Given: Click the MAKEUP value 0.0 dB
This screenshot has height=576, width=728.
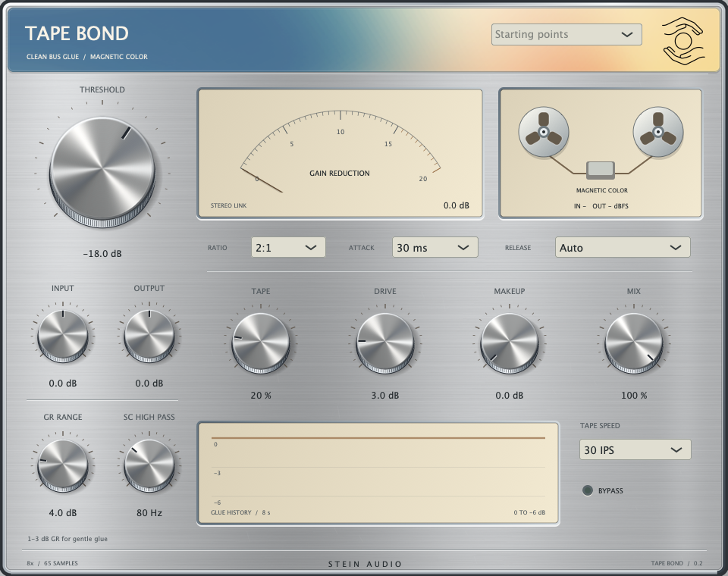Looking at the screenshot, I should [510, 396].
